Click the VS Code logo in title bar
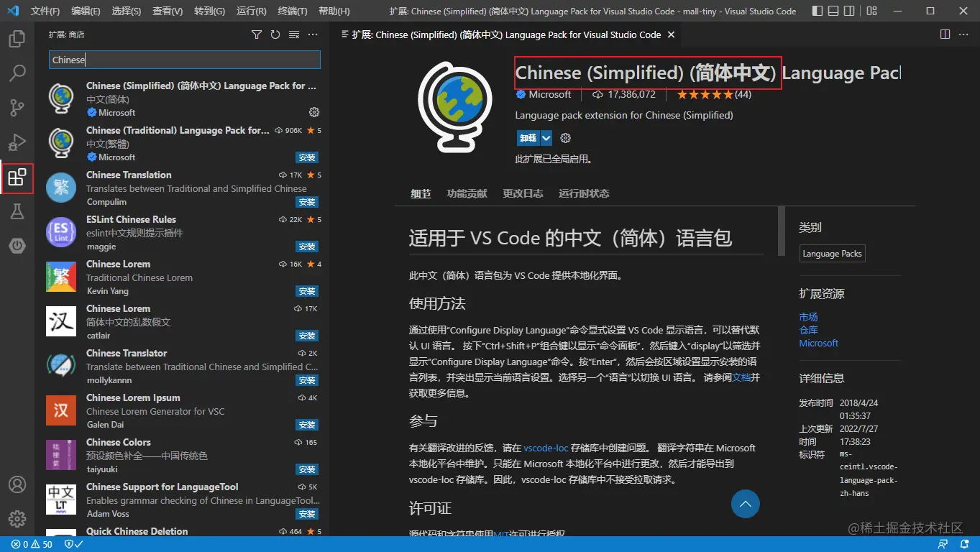The image size is (980, 552). (13, 11)
